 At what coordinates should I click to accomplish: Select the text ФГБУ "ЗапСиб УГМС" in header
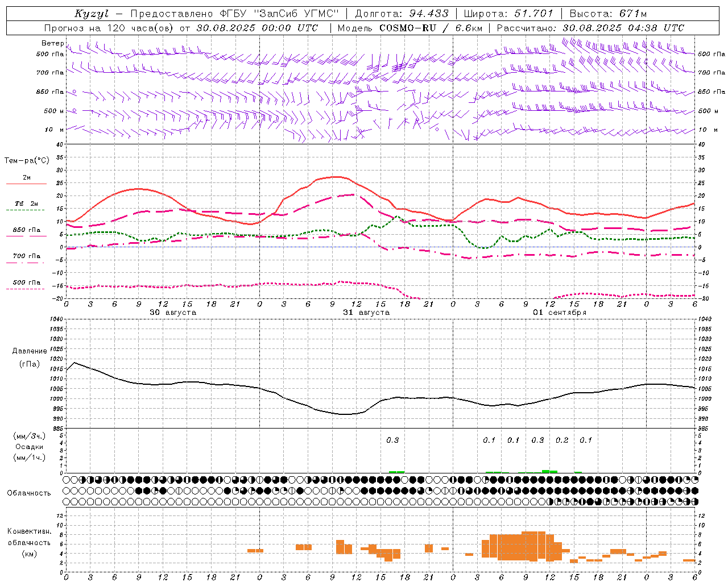click(279, 14)
